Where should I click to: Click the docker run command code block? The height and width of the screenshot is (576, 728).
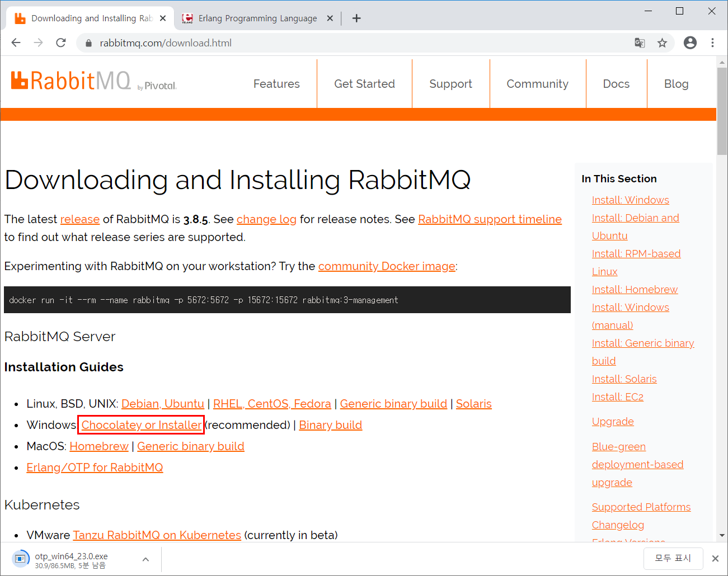click(x=287, y=300)
